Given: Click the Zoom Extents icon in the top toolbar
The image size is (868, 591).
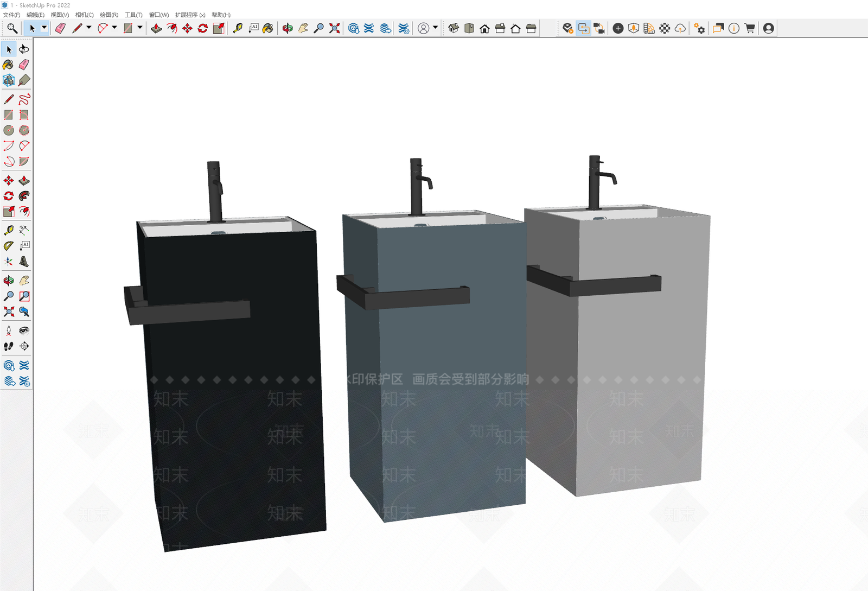Looking at the screenshot, I should tap(335, 28).
